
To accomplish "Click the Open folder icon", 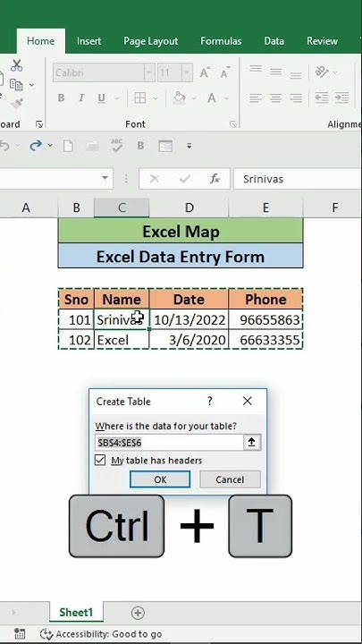I will click(92, 146).
